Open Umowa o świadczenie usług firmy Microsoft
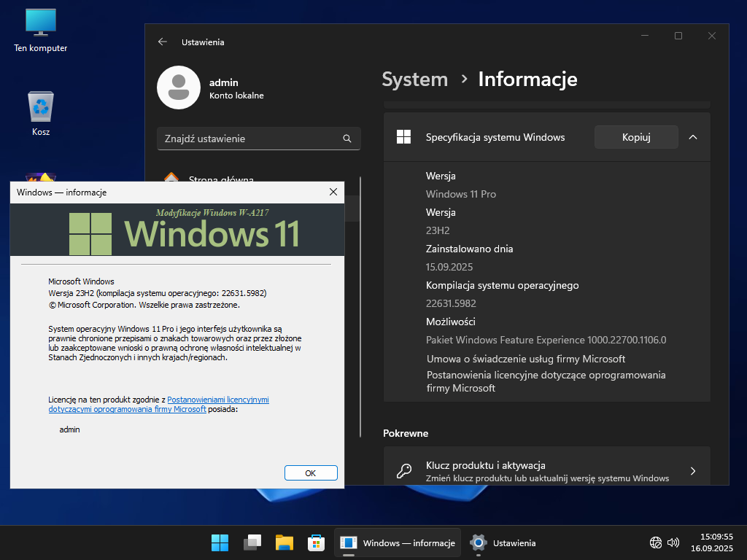The image size is (747, 560). point(525,359)
